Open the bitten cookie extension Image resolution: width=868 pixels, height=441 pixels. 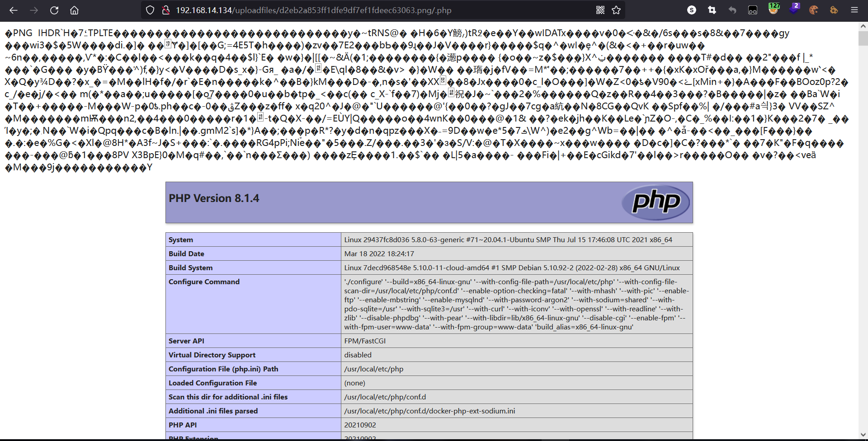[814, 10]
